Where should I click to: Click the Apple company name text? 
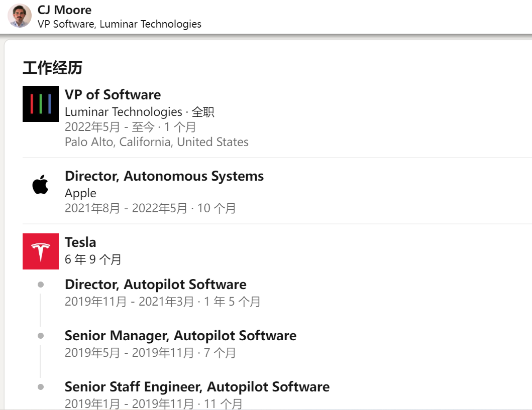(80, 193)
